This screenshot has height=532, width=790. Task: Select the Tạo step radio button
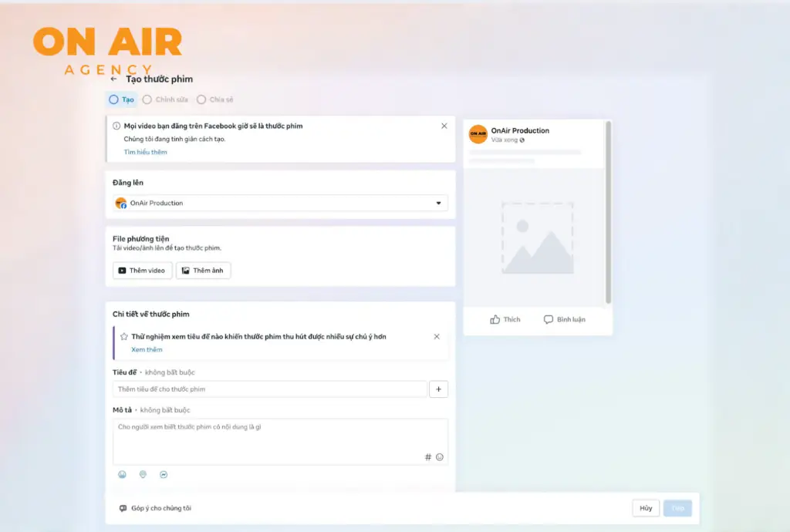click(x=114, y=99)
